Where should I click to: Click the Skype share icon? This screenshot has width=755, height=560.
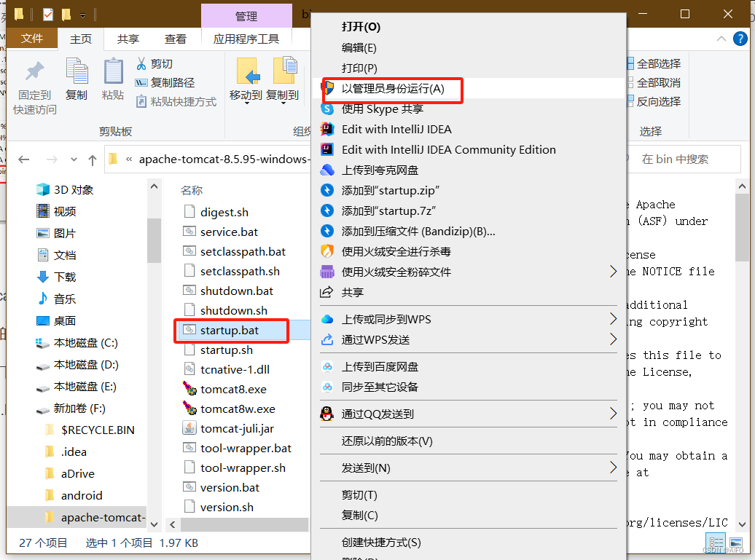pos(327,109)
